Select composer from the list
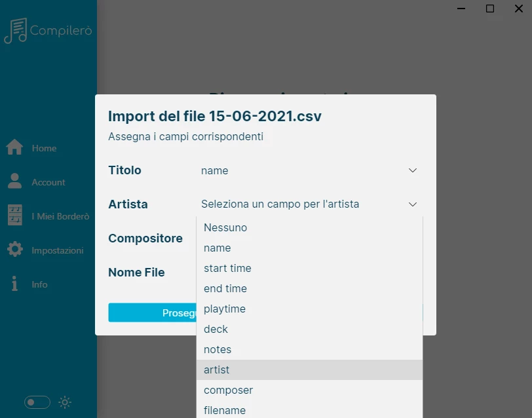 pyautogui.click(x=309, y=390)
